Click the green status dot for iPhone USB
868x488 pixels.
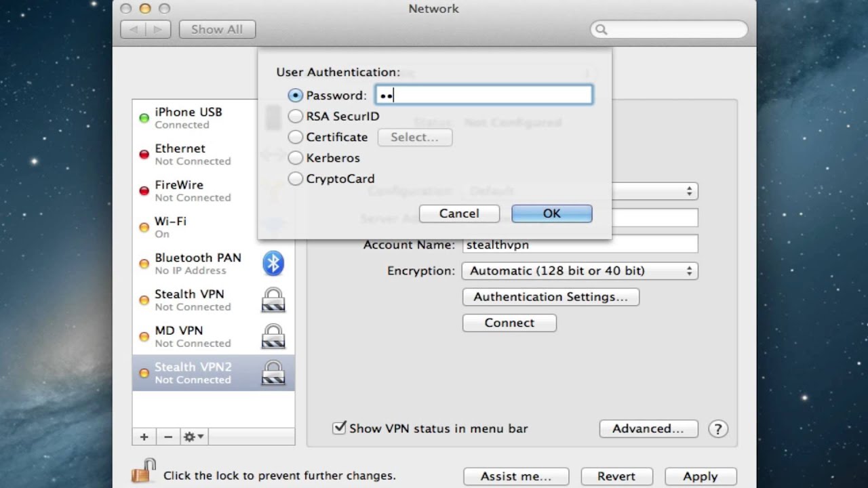[x=144, y=118]
